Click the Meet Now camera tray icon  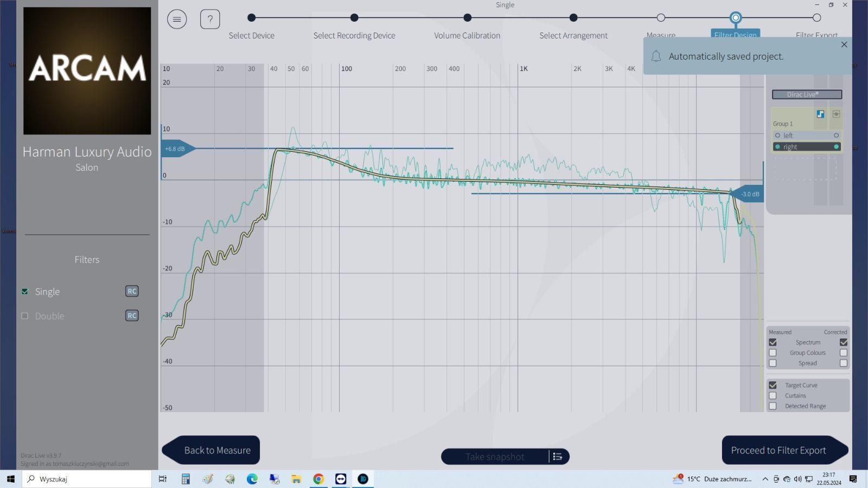(776, 479)
